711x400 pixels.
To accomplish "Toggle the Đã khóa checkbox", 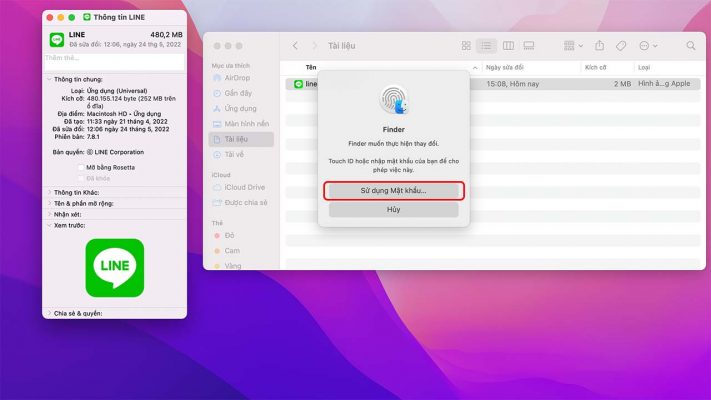I will tap(81, 179).
